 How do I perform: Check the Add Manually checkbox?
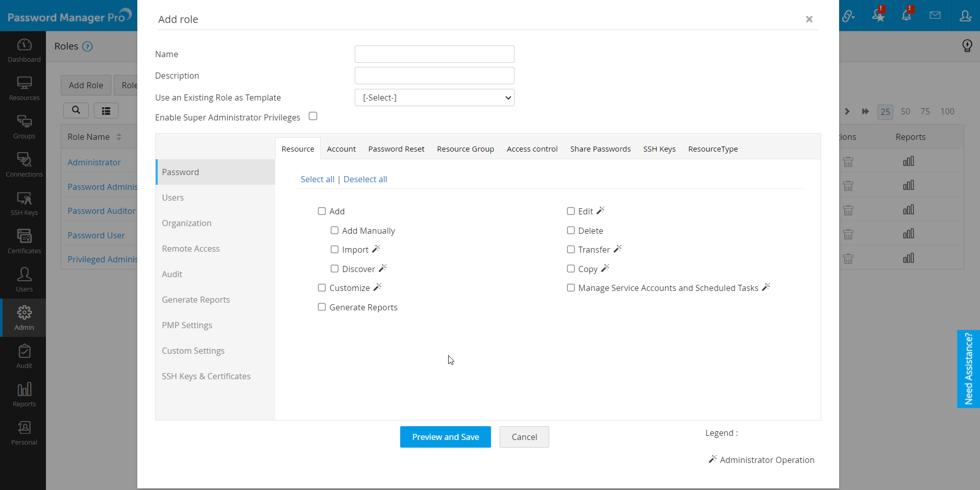click(334, 231)
